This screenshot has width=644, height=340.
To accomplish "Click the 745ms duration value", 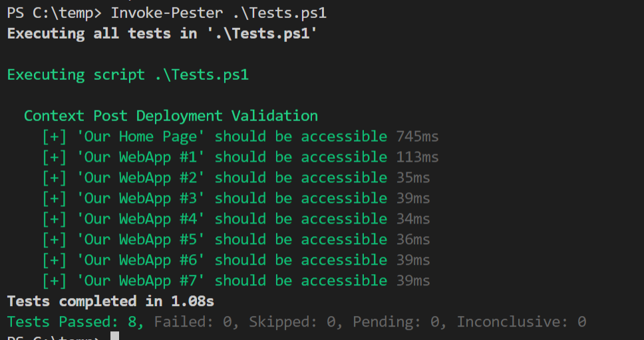I will [417, 137].
